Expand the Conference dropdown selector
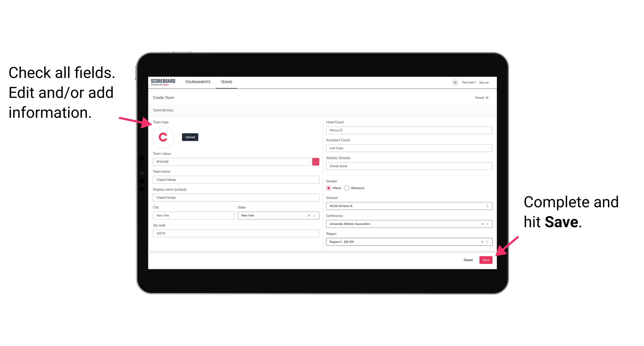The height and width of the screenshot is (346, 644). tap(487, 224)
